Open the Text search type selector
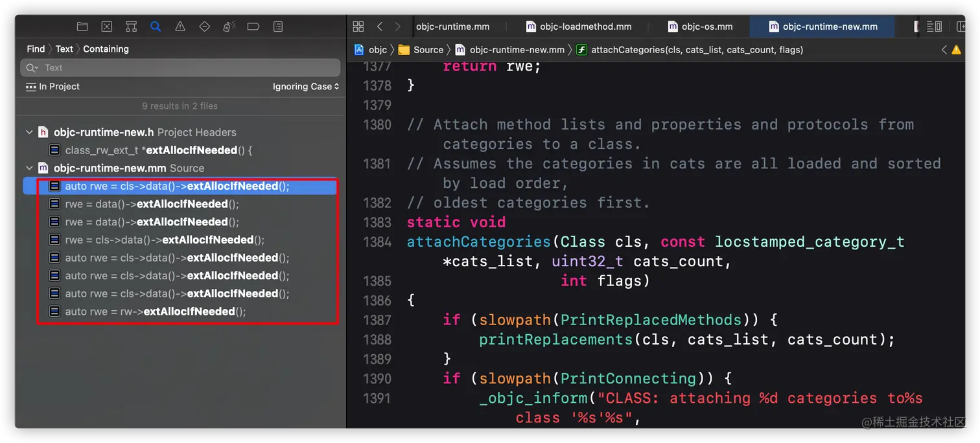Viewport: 980px width, 443px height. pos(64,49)
